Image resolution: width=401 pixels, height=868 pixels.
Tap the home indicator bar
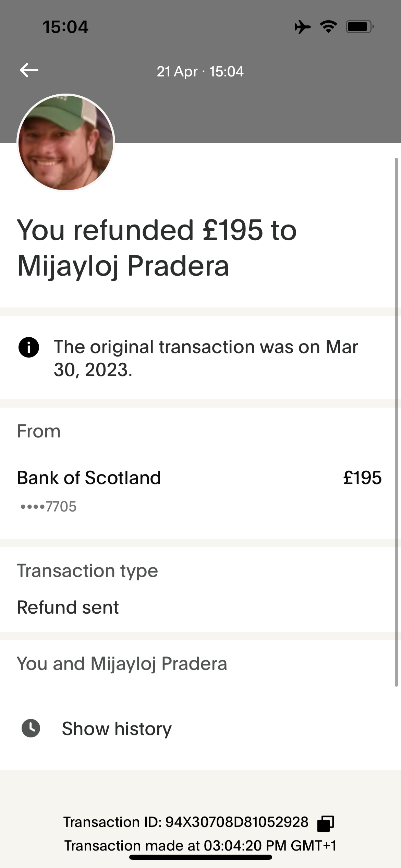coord(200,857)
